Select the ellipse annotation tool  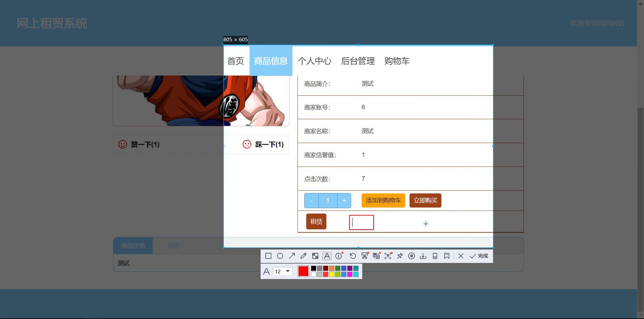tap(280, 256)
